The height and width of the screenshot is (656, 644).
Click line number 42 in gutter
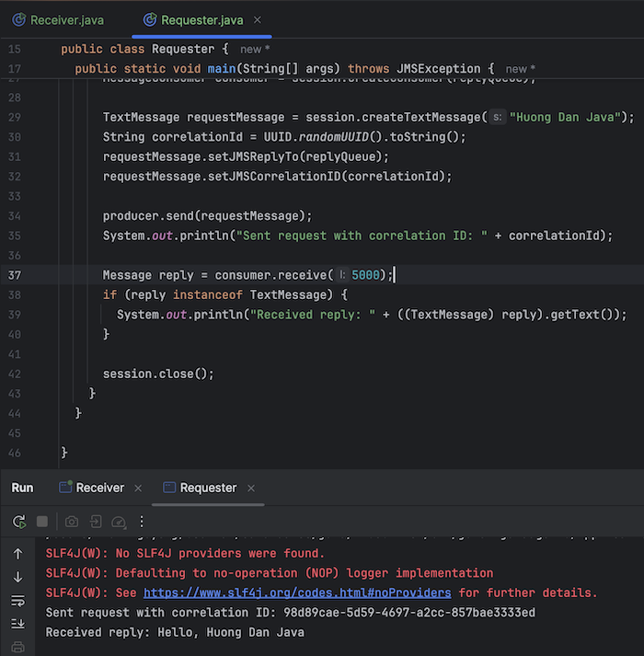coord(14,374)
